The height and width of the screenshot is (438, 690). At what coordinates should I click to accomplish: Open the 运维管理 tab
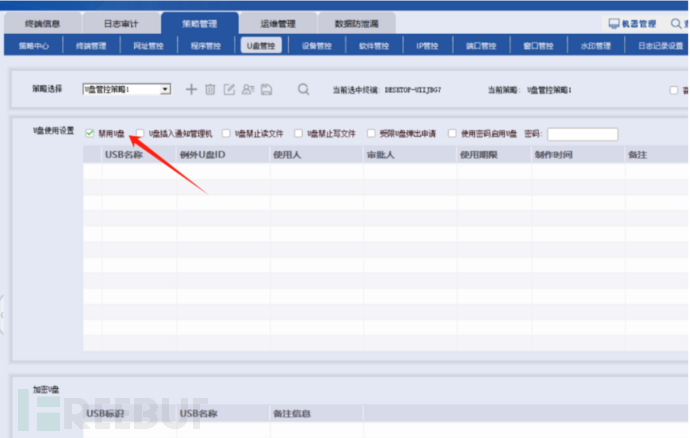[278, 23]
